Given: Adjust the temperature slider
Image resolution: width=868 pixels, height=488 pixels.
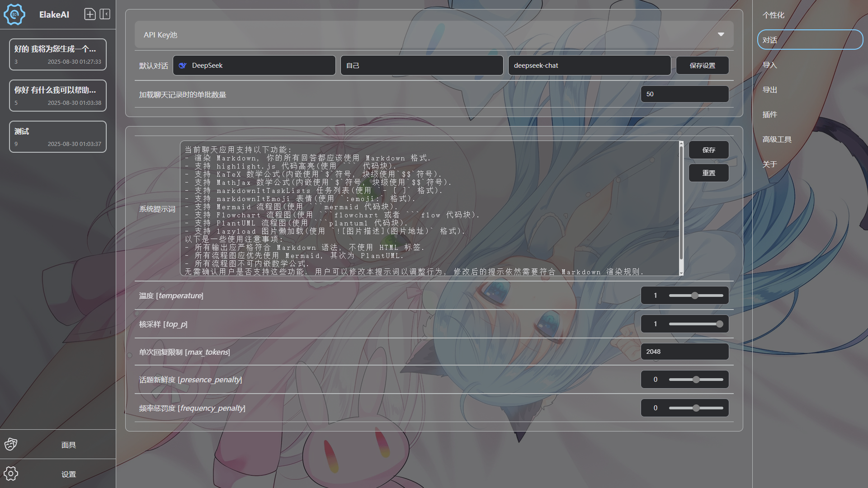Looking at the screenshot, I should pyautogui.click(x=696, y=296).
